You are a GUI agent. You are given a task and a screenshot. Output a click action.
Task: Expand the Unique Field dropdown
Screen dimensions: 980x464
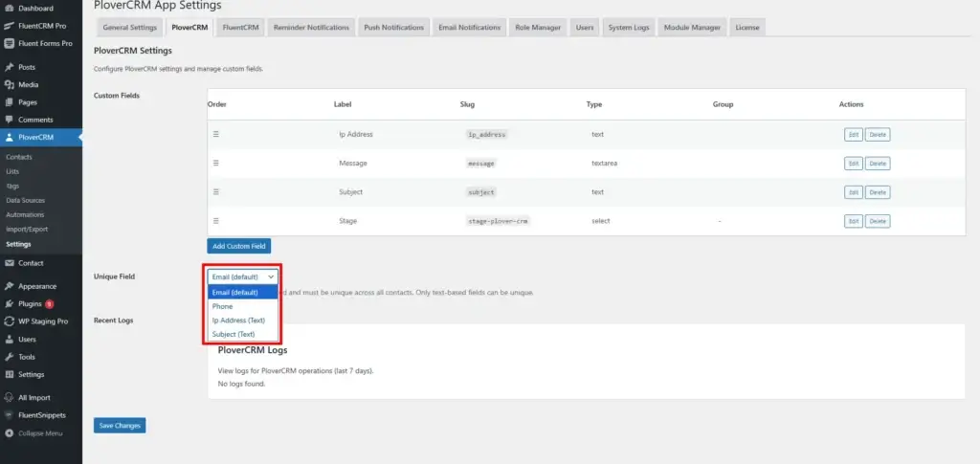pyautogui.click(x=242, y=276)
